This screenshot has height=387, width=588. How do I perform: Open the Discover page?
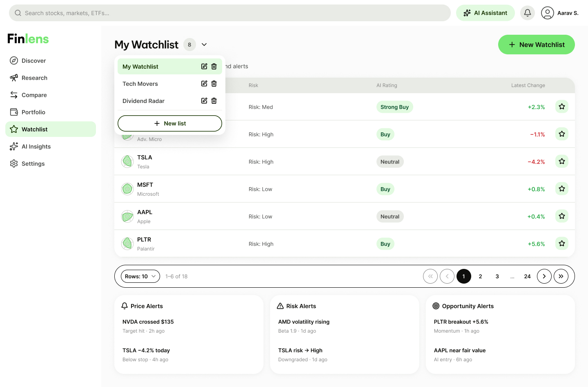pyautogui.click(x=51, y=60)
